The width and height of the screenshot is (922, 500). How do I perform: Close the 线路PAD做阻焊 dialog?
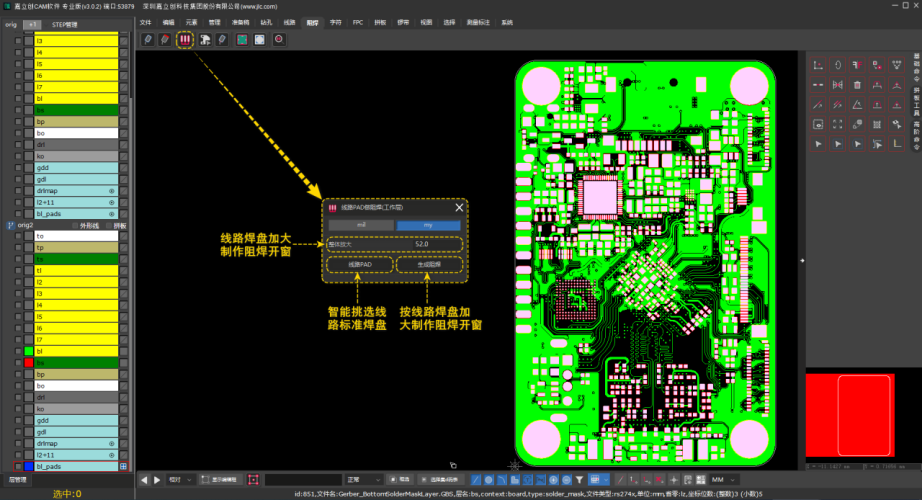(459, 208)
